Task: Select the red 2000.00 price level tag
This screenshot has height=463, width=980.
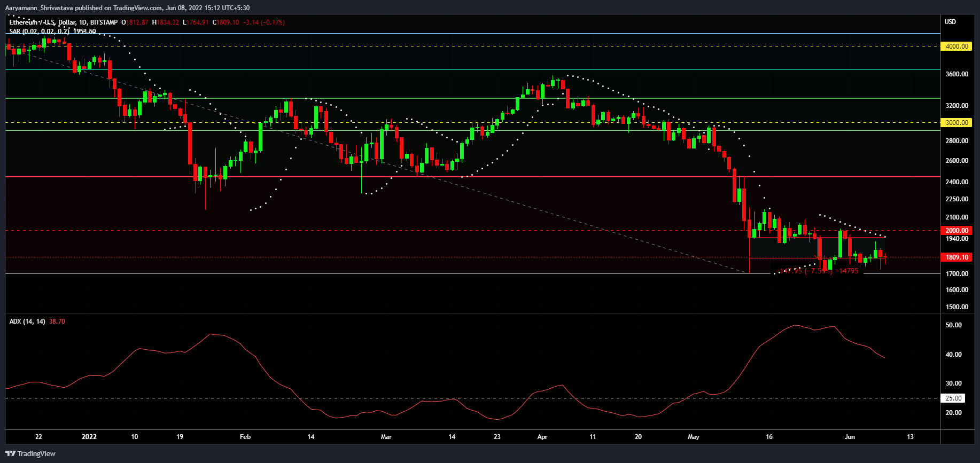Action: [x=956, y=231]
